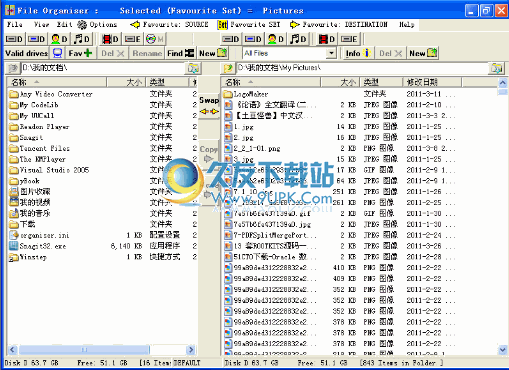Viewport: 509px width, 370px height.
Task: Sort destination list by 大小 column
Action: 340,82
